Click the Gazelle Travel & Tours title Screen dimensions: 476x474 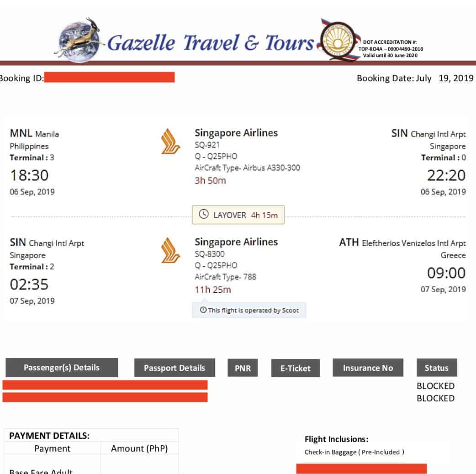click(x=211, y=43)
